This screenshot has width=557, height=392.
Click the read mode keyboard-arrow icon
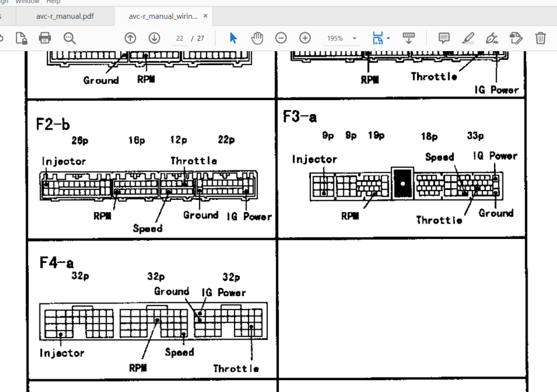[408, 38]
